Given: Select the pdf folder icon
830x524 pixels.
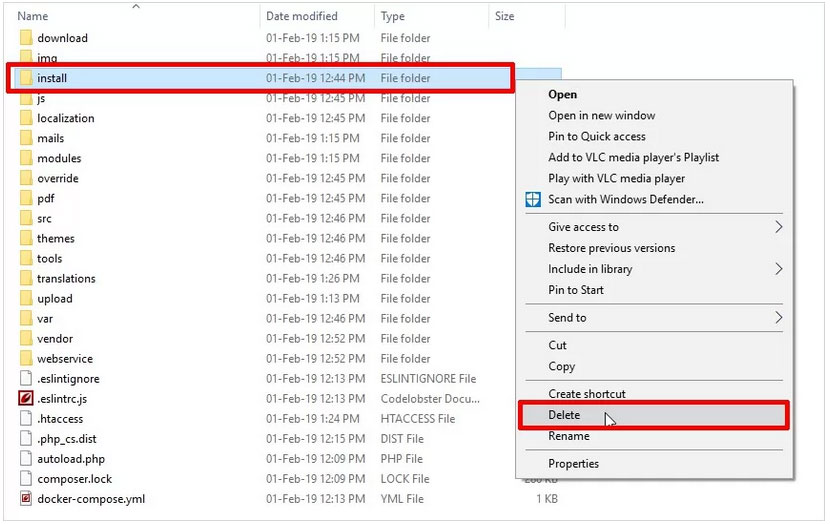Looking at the screenshot, I should (26, 198).
